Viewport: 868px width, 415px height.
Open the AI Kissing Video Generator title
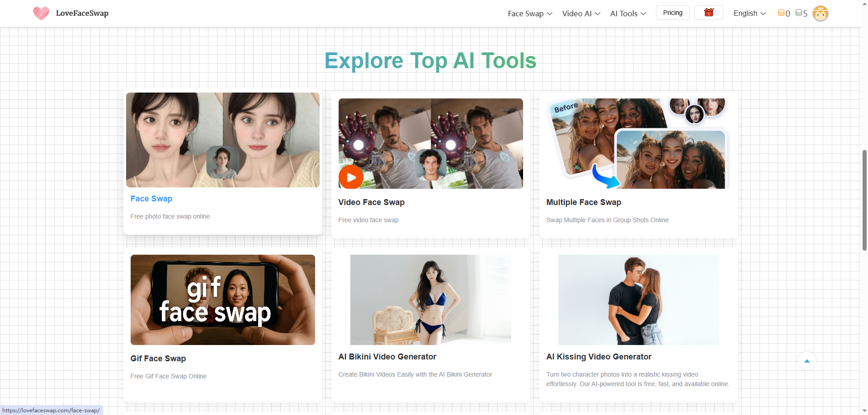(x=599, y=357)
